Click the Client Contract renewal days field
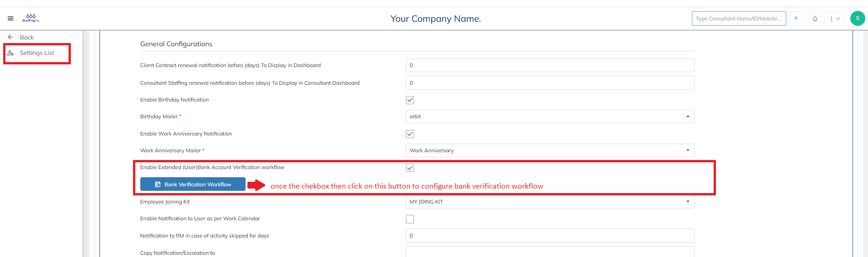Image resolution: width=868 pixels, height=257 pixels. pos(549,65)
